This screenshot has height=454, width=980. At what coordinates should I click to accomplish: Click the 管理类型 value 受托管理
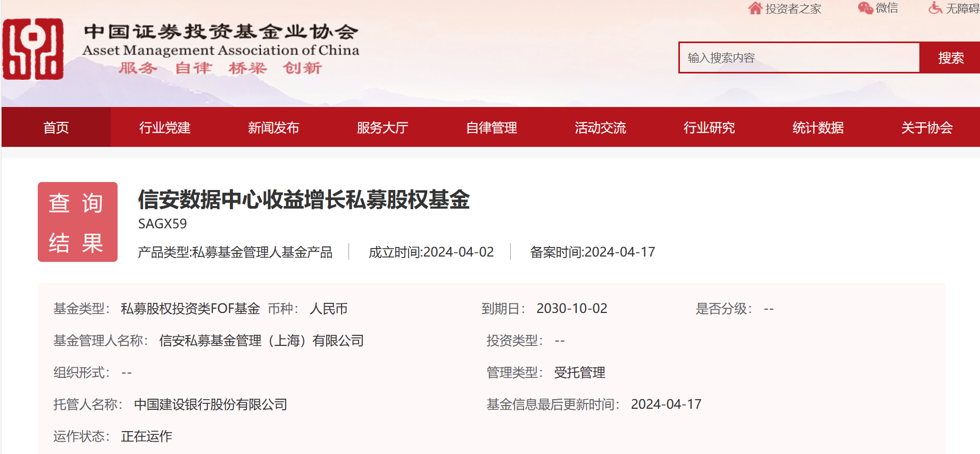pyautogui.click(x=580, y=373)
